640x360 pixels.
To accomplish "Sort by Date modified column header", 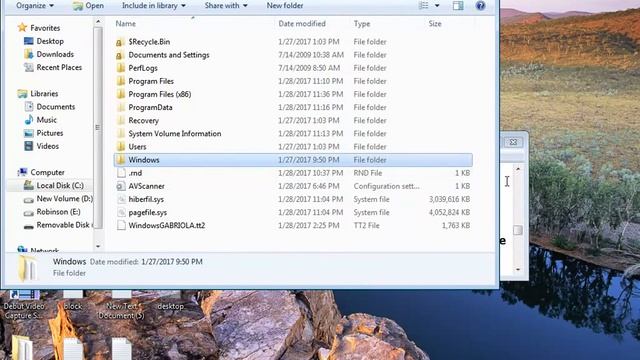I will 302,24.
